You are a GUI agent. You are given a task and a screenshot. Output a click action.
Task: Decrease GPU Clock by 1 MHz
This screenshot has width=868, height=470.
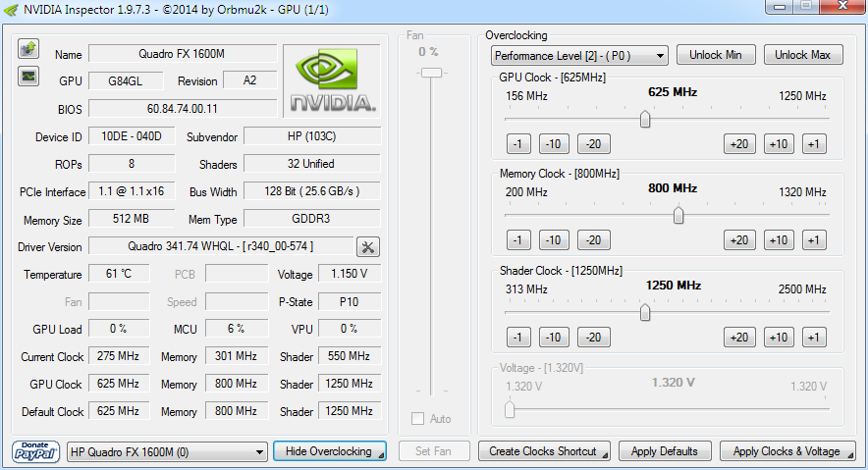tap(518, 144)
